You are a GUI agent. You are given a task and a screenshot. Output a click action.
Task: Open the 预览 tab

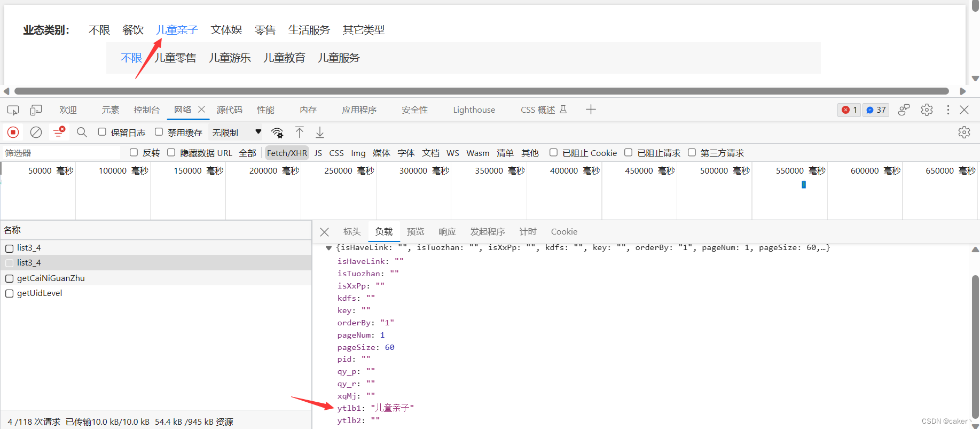pyautogui.click(x=415, y=231)
